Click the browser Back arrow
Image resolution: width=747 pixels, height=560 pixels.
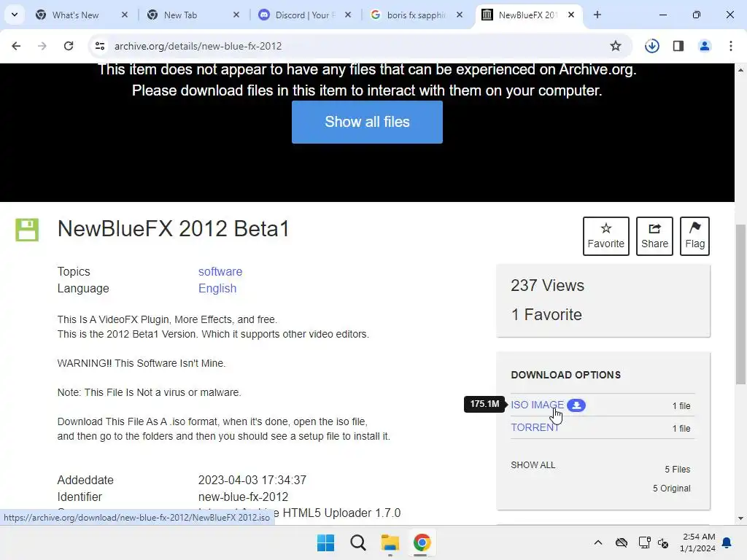click(x=16, y=46)
